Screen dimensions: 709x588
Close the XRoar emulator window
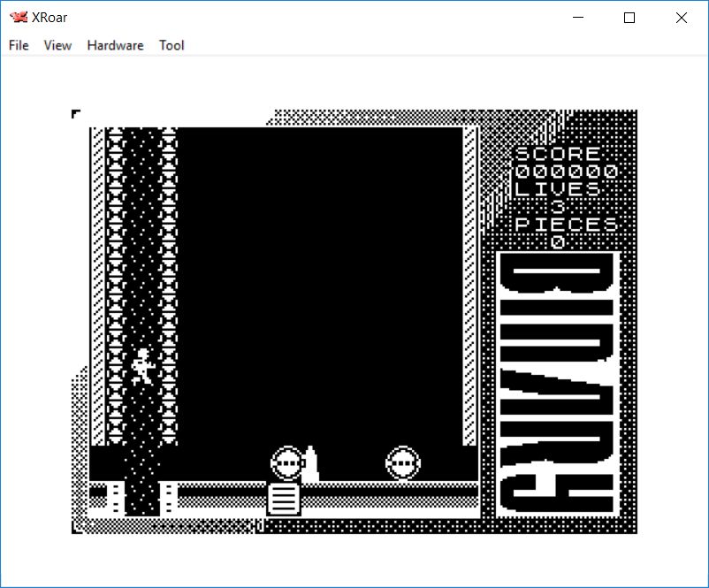pos(681,18)
